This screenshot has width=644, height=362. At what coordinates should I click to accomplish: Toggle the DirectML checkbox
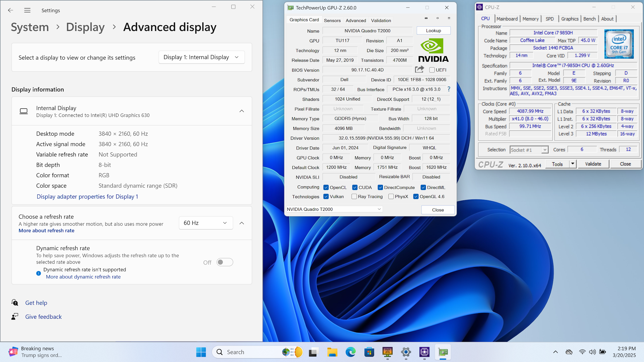(423, 187)
